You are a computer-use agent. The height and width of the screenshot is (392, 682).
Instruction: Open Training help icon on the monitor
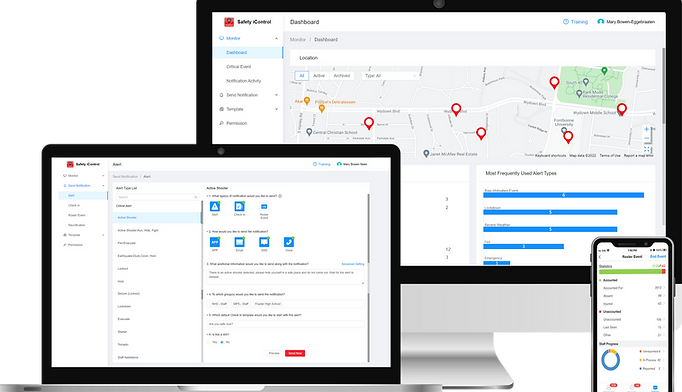(566, 22)
